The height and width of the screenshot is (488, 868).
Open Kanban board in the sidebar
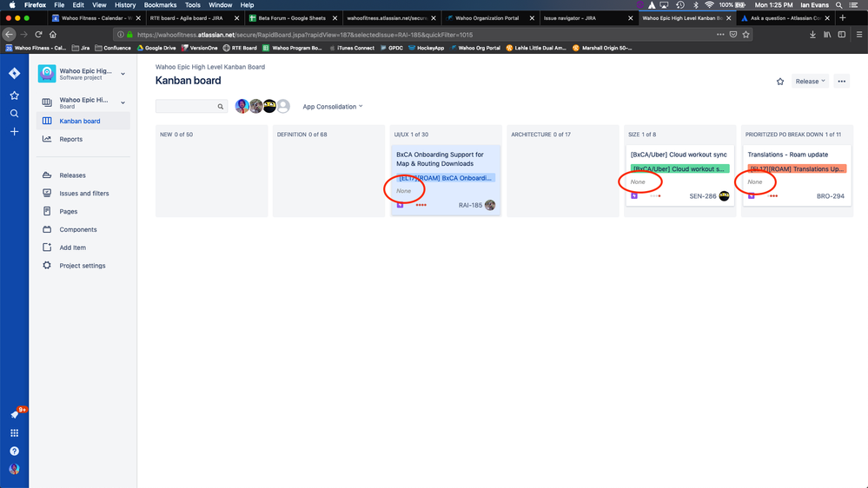83,121
